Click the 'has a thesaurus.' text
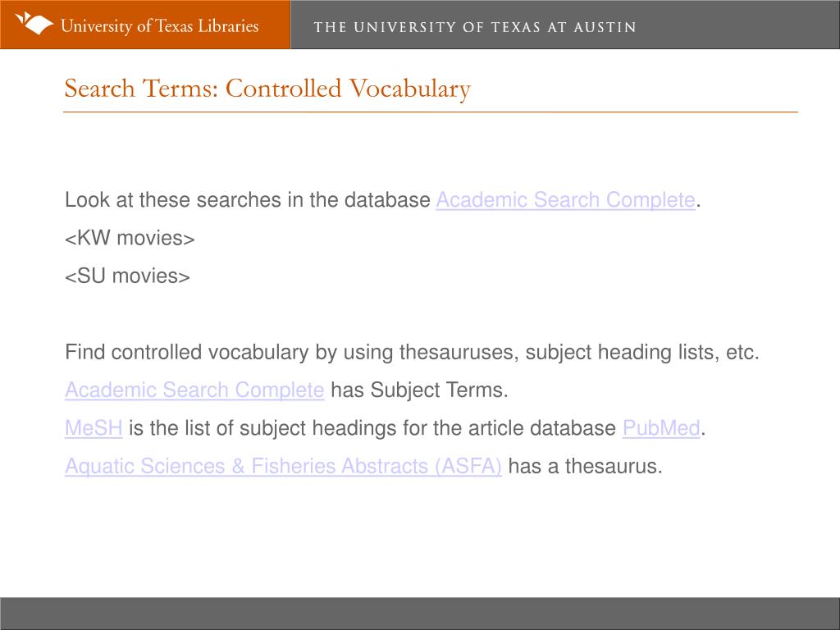840x630 pixels. coord(585,466)
